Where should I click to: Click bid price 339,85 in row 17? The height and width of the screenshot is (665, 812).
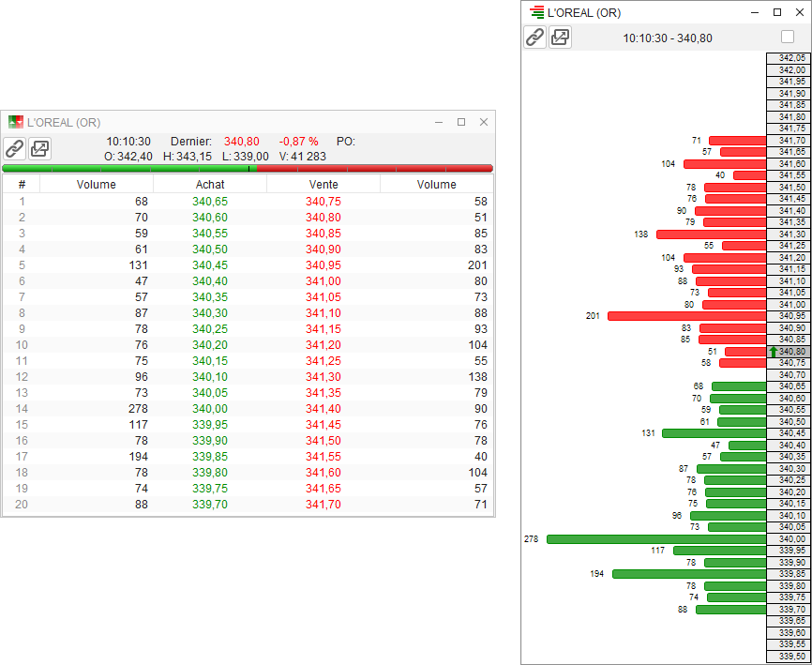click(x=210, y=456)
